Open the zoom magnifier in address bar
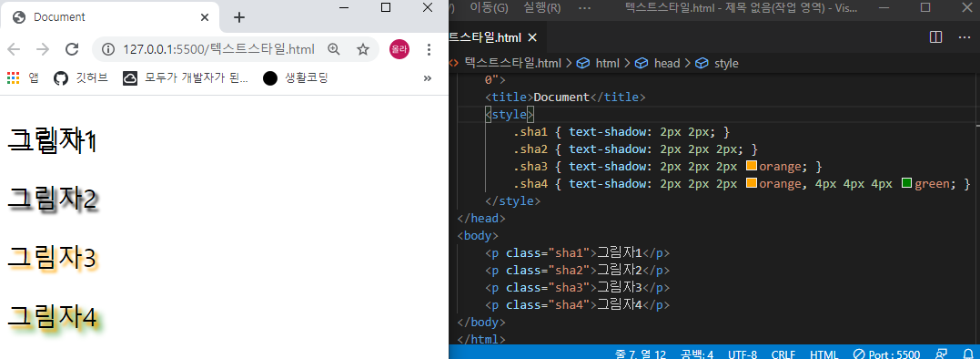The width and height of the screenshot is (980, 359). click(334, 49)
